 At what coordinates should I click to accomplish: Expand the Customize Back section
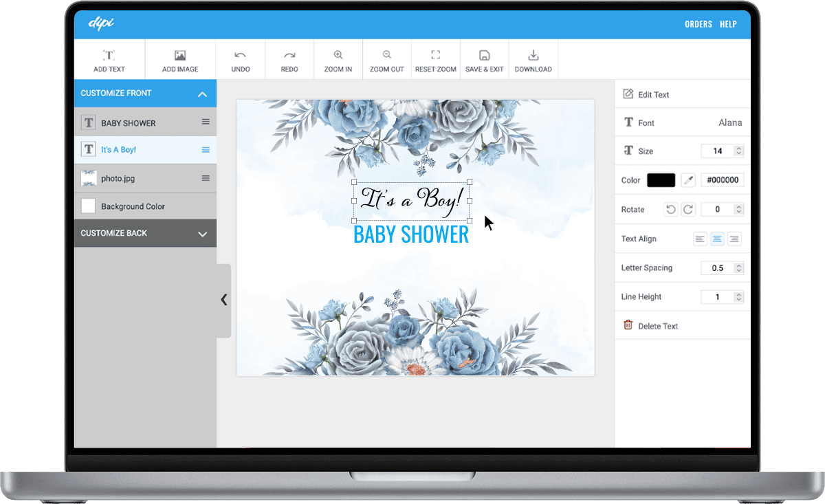coord(202,234)
